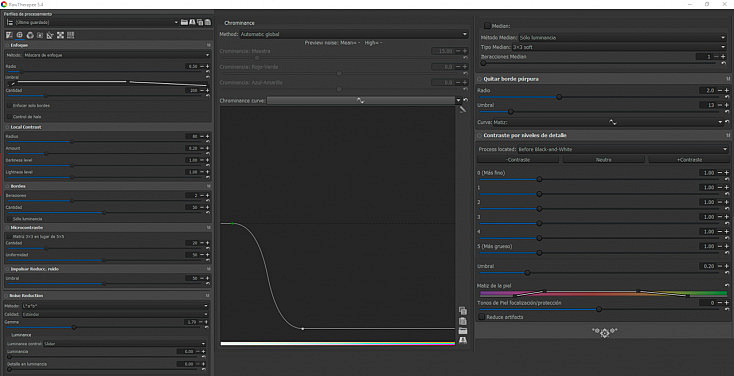734x376 pixels.
Task: Reset the Chrominance curve
Action: pos(465,100)
